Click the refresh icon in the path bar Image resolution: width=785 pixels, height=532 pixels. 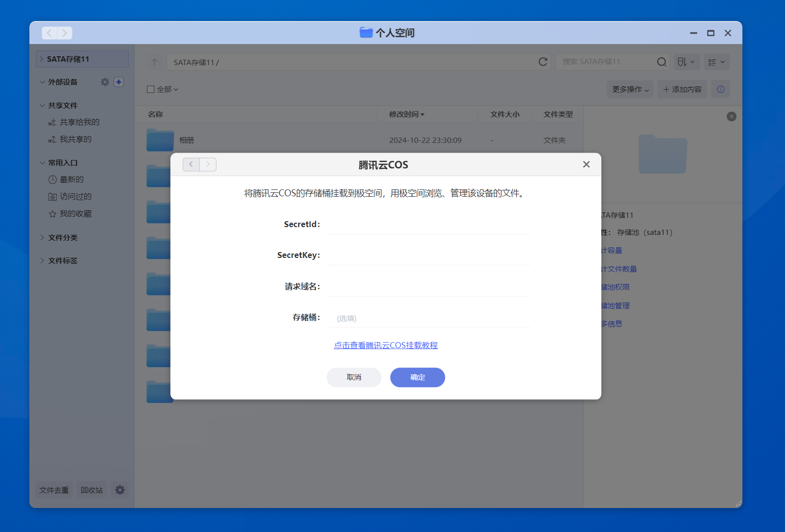click(x=543, y=62)
